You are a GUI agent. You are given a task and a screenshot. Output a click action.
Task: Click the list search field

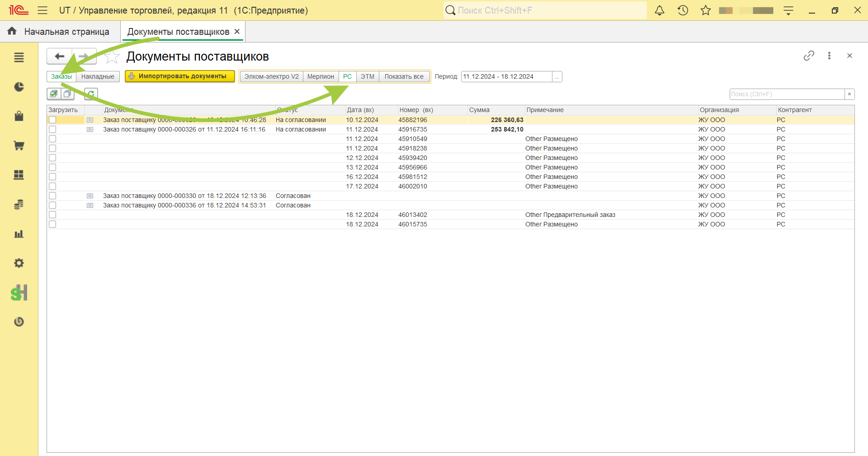(787, 94)
